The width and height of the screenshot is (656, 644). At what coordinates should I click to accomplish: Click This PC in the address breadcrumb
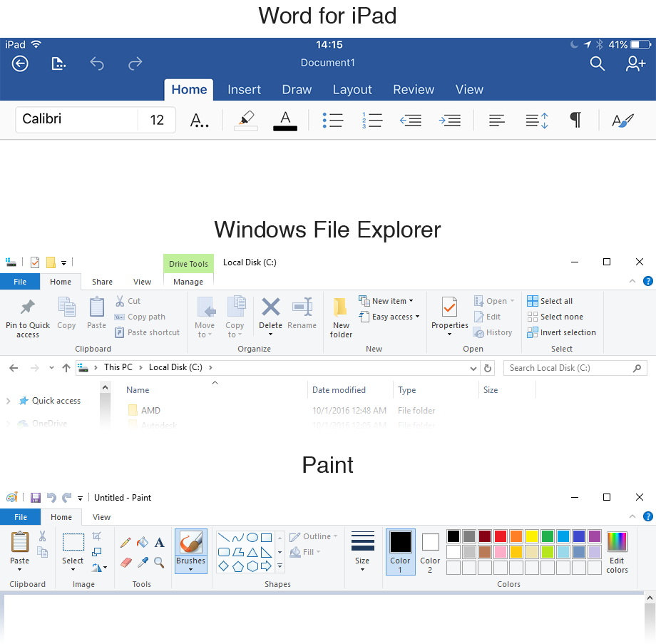click(x=118, y=367)
